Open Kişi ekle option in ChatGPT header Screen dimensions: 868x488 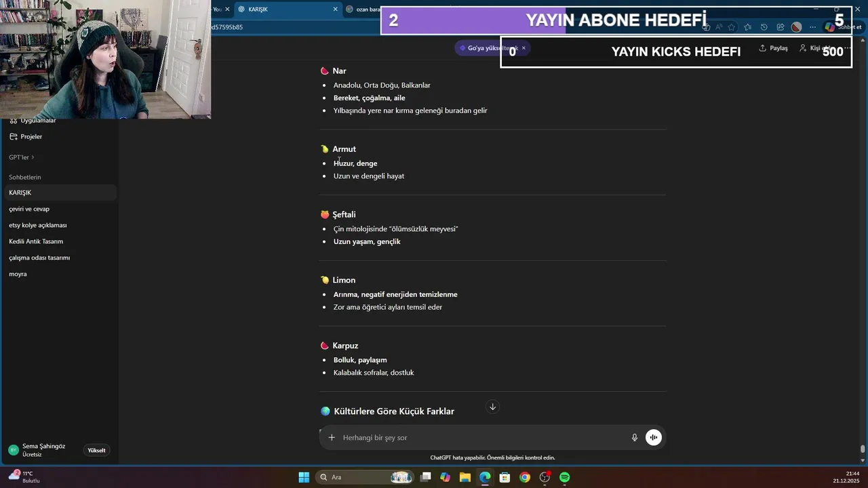[x=815, y=48]
